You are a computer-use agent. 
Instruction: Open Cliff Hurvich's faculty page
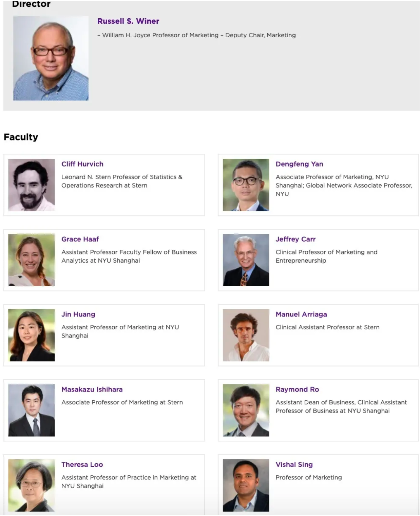click(x=82, y=164)
